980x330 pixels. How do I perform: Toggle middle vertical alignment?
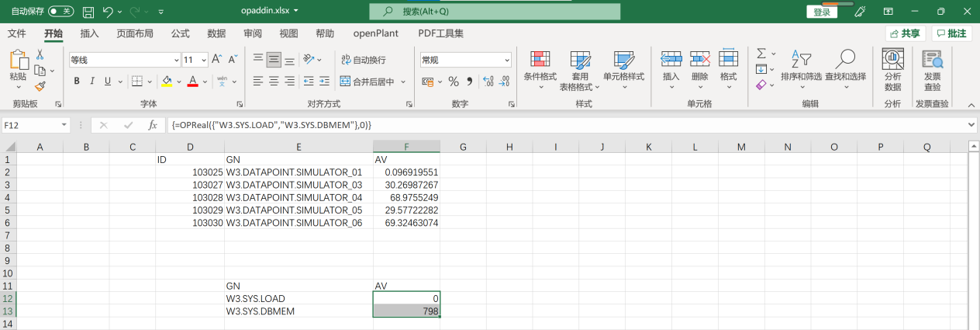274,60
